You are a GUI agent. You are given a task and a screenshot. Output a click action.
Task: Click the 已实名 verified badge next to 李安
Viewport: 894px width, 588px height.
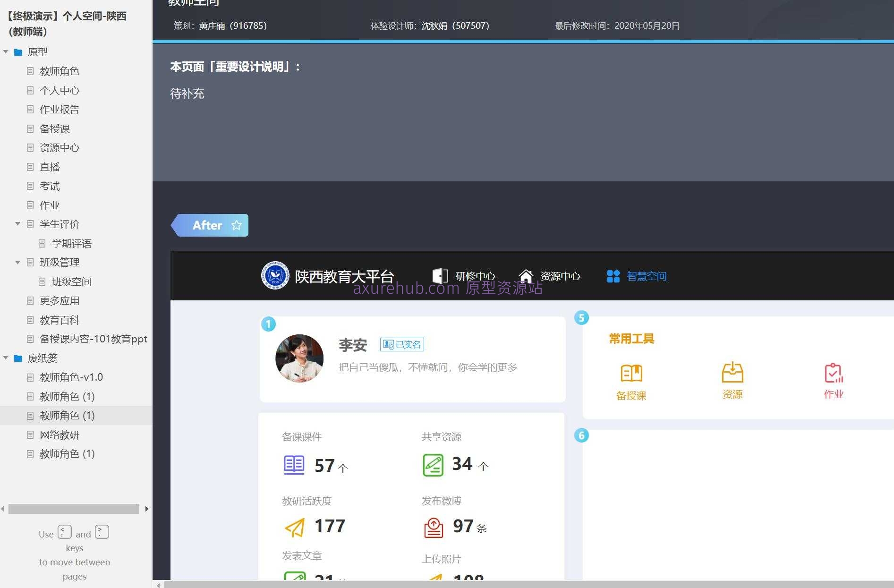402,344
